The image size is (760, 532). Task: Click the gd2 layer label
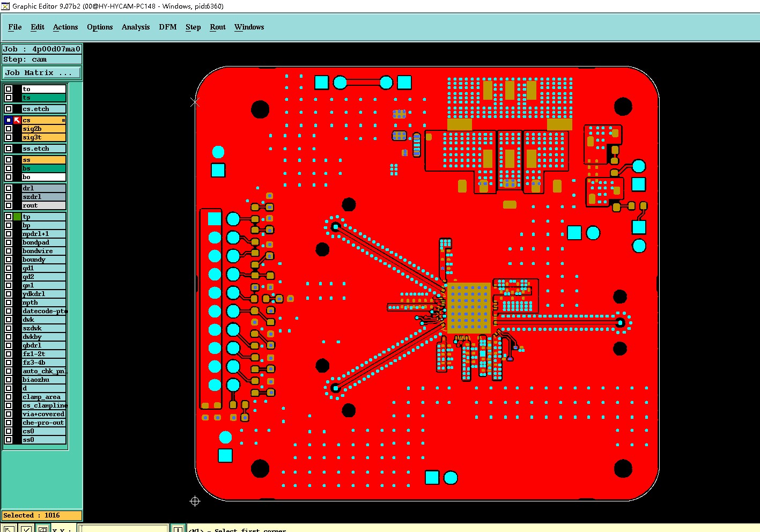(44, 277)
